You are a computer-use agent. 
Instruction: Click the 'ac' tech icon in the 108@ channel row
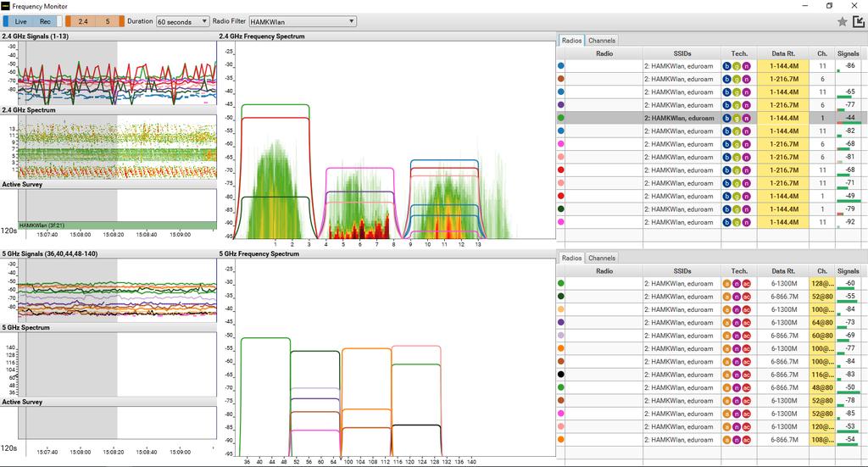[x=746, y=440]
